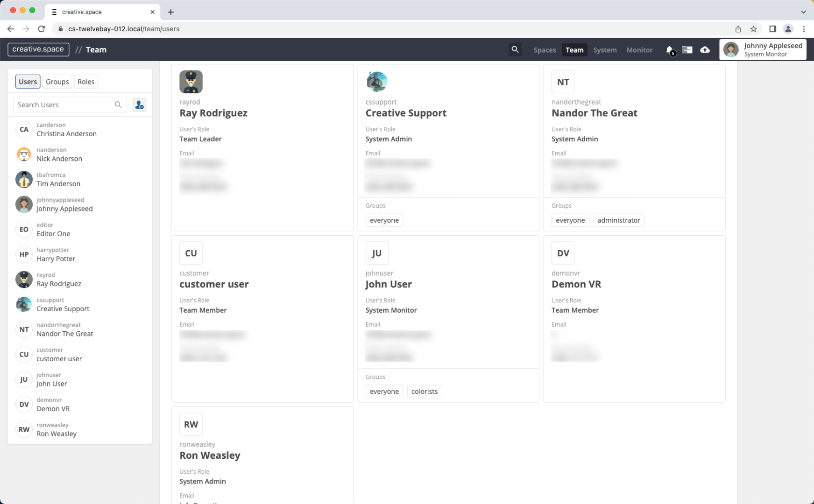Viewport: 814px width, 504px height.
Task: Select Tim Anderson in the user list
Action: point(80,180)
